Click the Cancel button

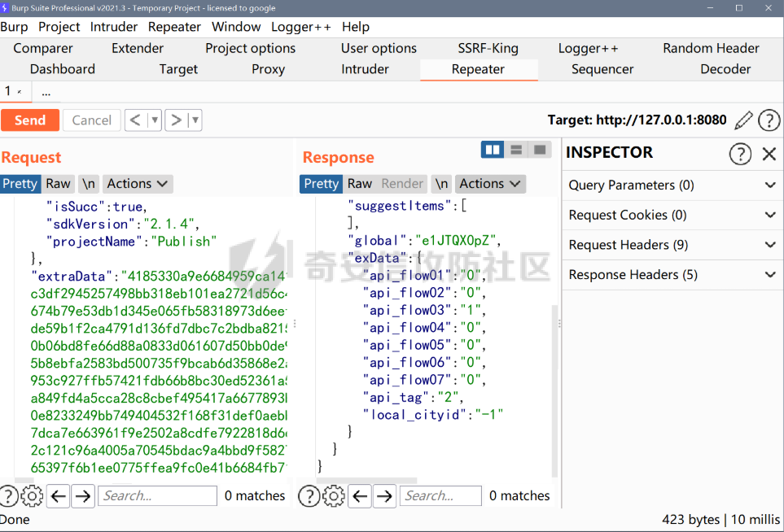coord(91,120)
